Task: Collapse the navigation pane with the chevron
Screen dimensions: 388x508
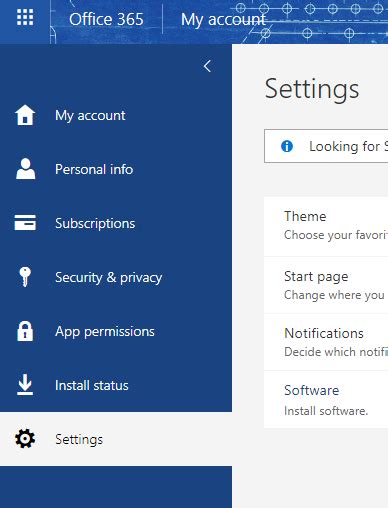Action: [x=207, y=66]
